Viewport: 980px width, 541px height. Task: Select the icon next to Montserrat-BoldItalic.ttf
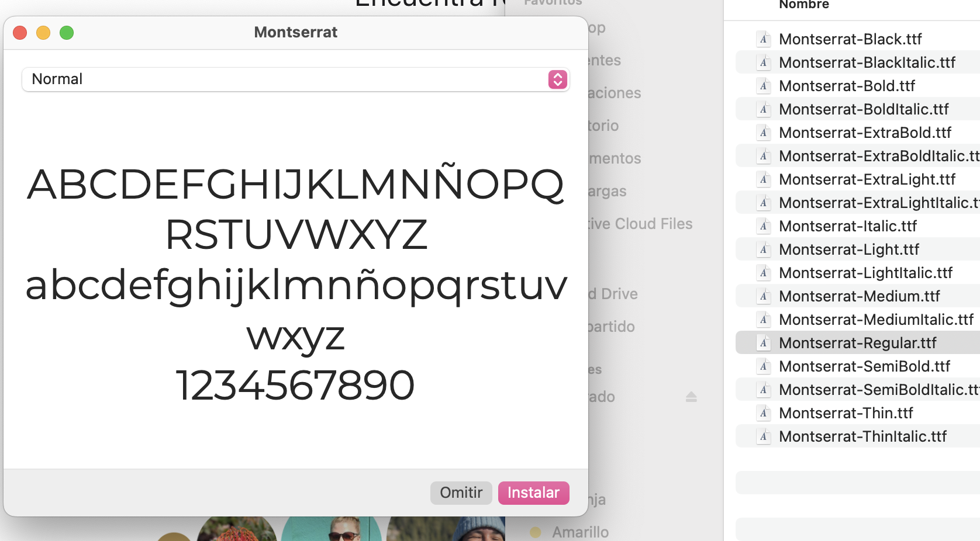click(763, 109)
